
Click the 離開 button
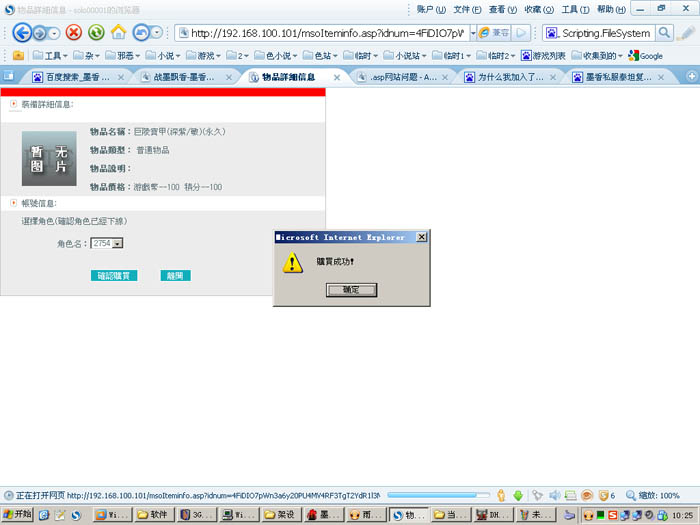point(175,276)
